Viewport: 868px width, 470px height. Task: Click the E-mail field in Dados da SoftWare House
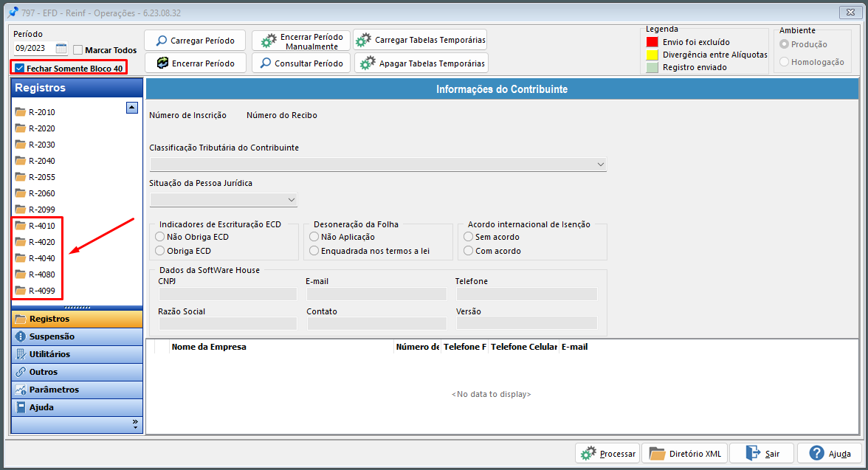376,294
